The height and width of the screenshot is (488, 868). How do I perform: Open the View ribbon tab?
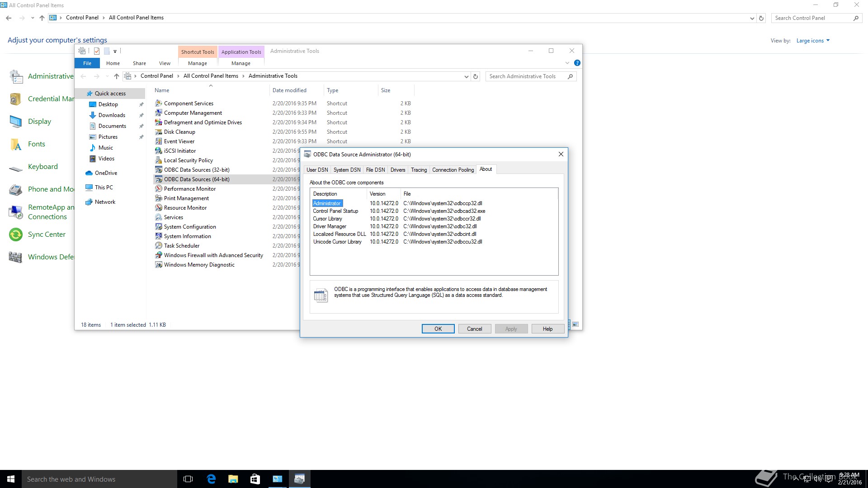(x=165, y=63)
